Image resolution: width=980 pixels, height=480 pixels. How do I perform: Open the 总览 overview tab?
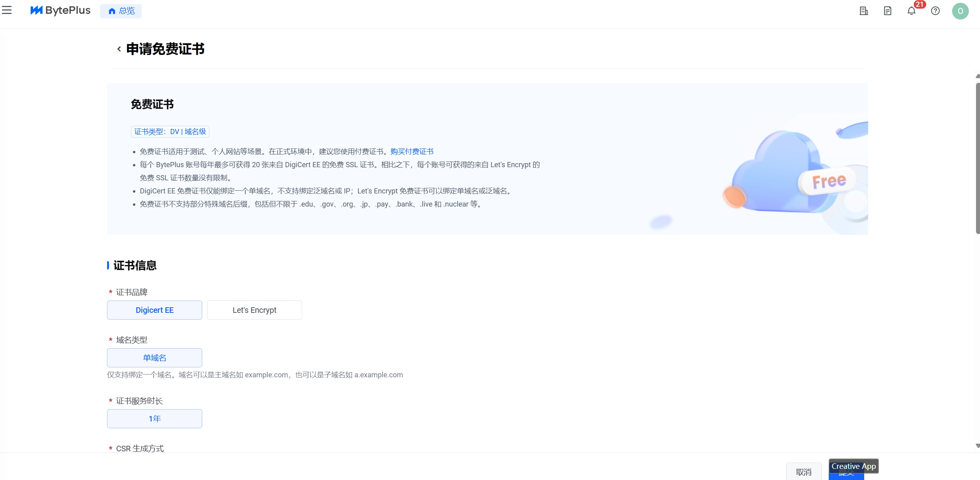pos(121,11)
